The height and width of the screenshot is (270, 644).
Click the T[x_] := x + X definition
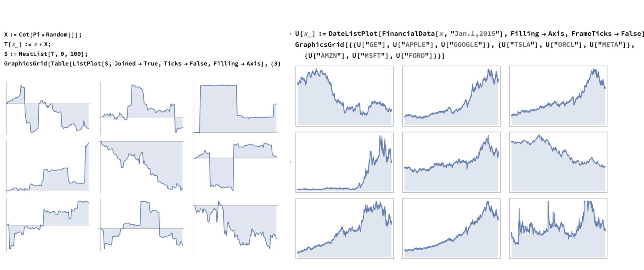pos(27,44)
